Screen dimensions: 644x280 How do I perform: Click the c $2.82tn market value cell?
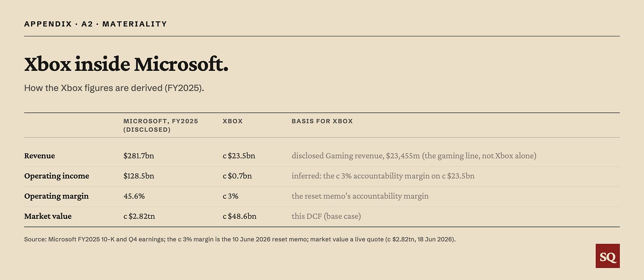(x=139, y=216)
